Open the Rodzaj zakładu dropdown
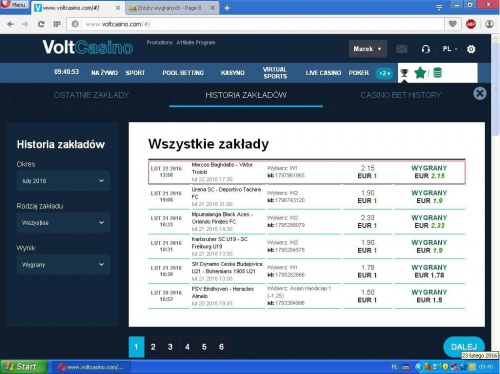Screen dimensions: 500x374 click(63, 222)
